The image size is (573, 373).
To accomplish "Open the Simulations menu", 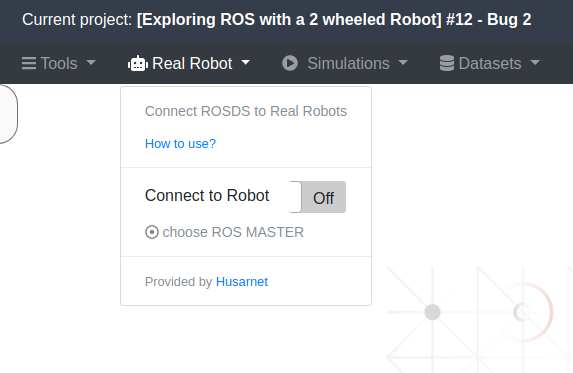I will click(x=349, y=64).
